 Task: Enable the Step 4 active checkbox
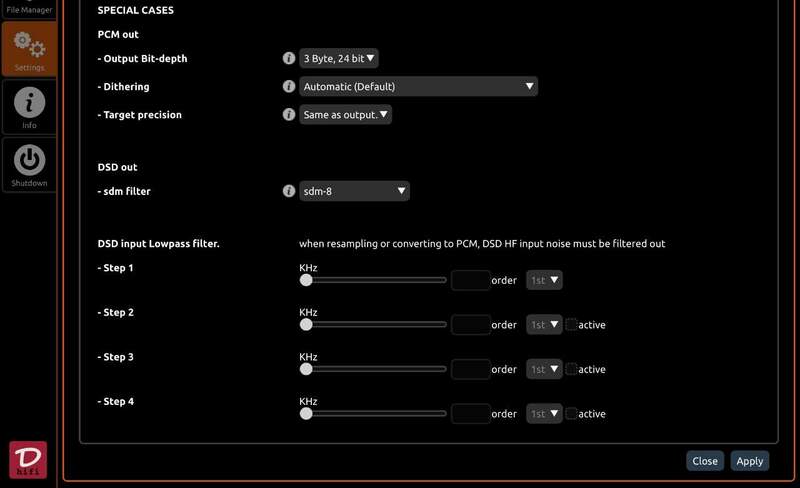click(x=571, y=413)
